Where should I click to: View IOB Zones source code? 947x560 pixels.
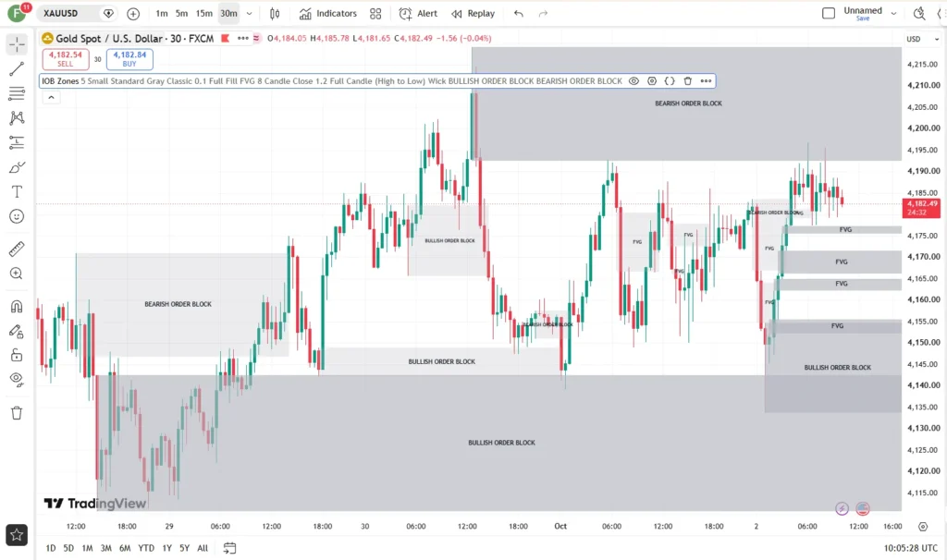670,81
